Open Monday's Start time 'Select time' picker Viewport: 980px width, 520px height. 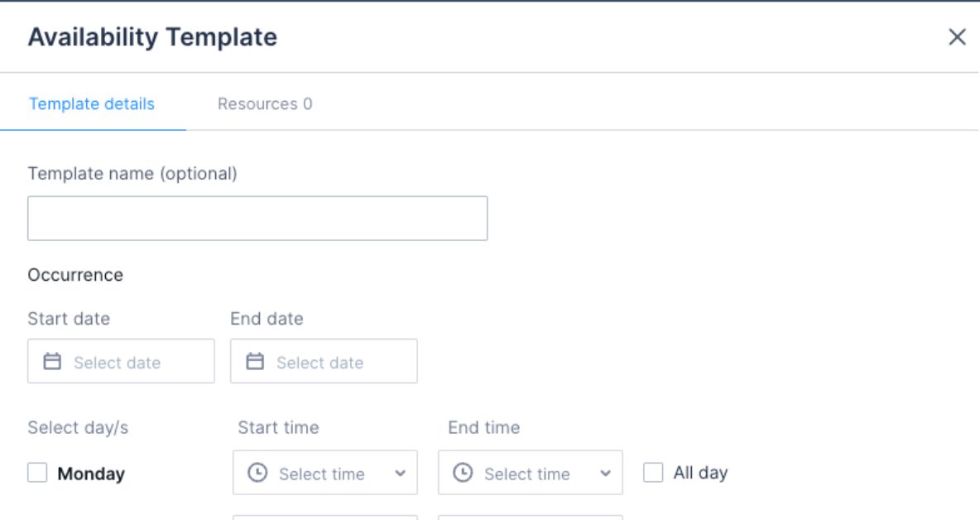(x=322, y=474)
